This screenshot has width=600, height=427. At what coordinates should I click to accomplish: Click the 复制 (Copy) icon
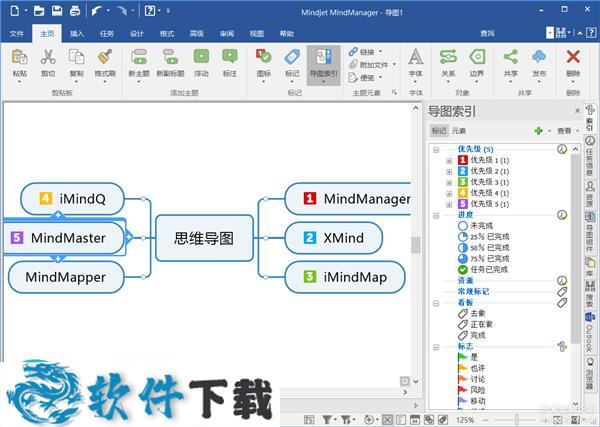76,57
